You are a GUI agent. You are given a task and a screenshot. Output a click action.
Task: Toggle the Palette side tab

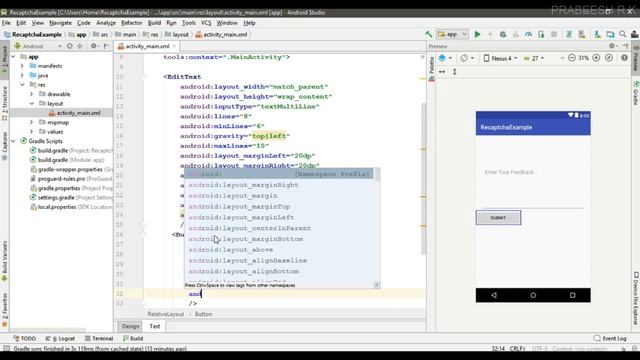(431, 69)
